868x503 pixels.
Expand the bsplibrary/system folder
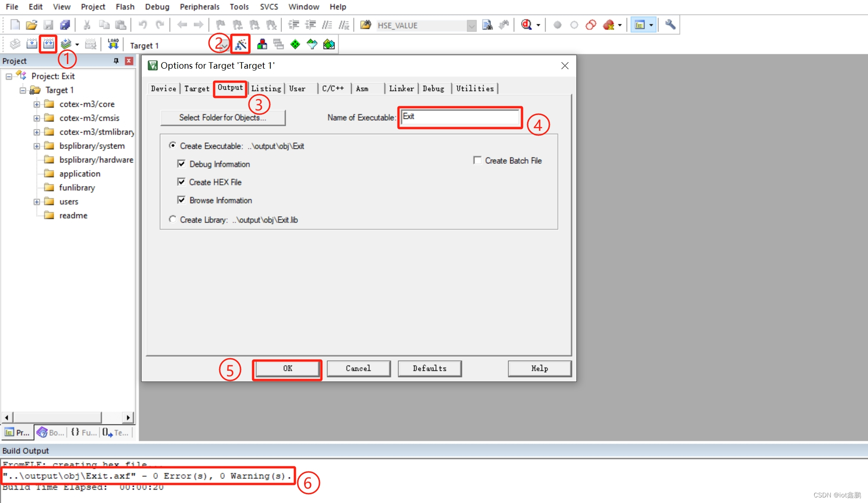[37, 146]
